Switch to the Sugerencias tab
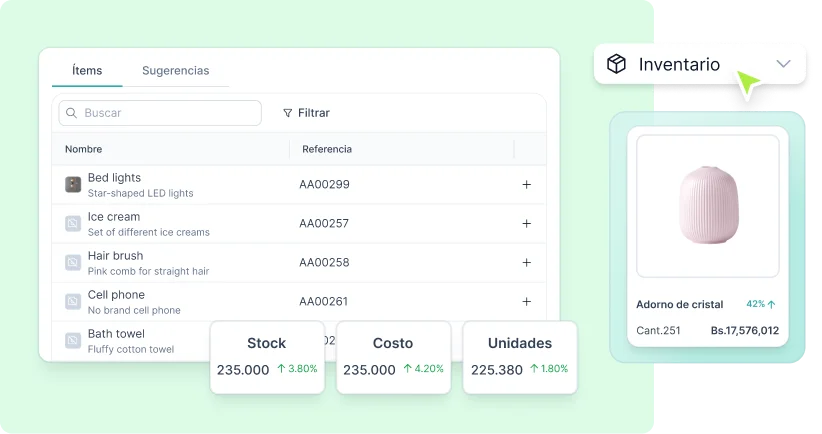The width and height of the screenshot is (822, 434). point(175,71)
